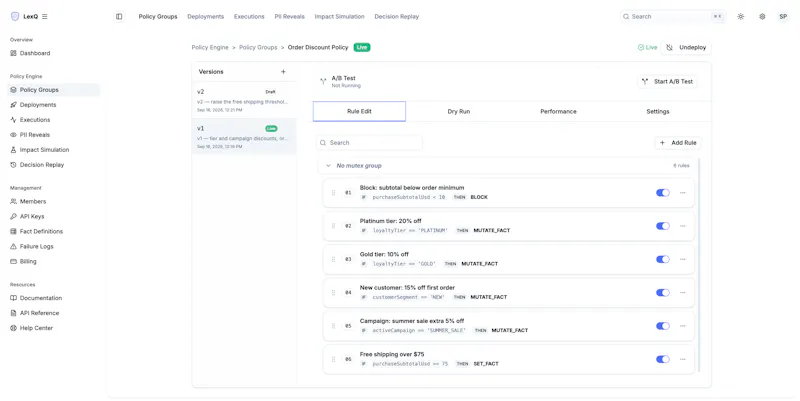
Task: Open Executions in top navigation
Action: coord(249,16)
